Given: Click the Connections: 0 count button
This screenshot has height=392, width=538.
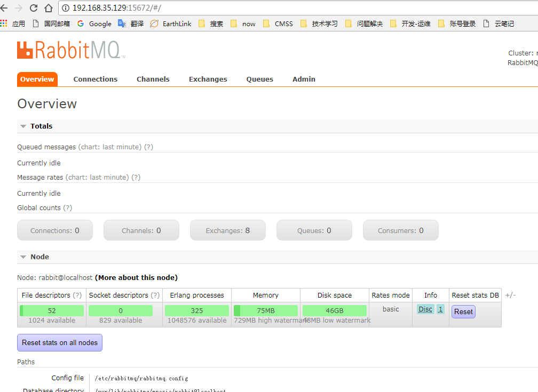Looking at the screenshot, I should 55,230.
